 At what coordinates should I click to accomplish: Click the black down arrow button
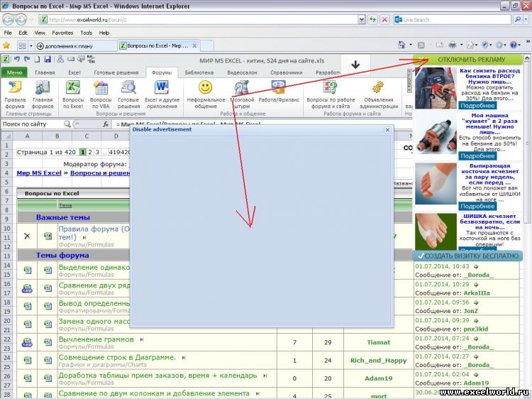(x=355, y=64)
